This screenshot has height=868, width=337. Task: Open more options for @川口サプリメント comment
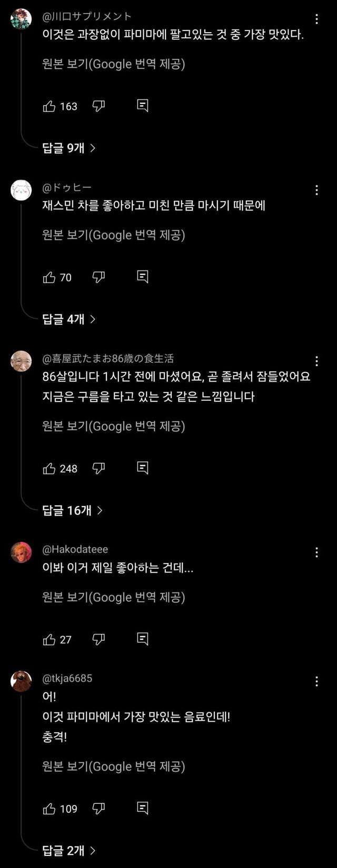[316, 19]
